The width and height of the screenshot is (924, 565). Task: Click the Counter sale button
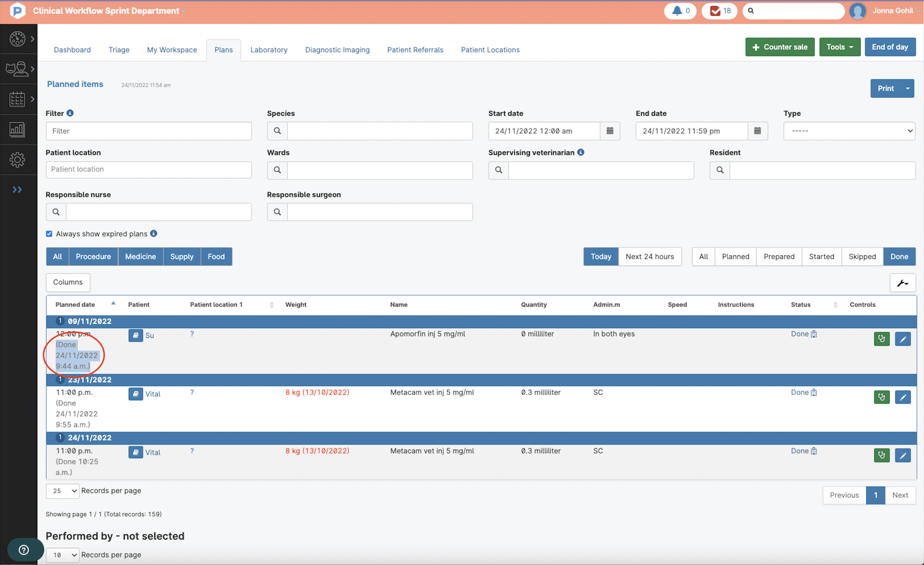pyautogui.click(x=780, y=47)
